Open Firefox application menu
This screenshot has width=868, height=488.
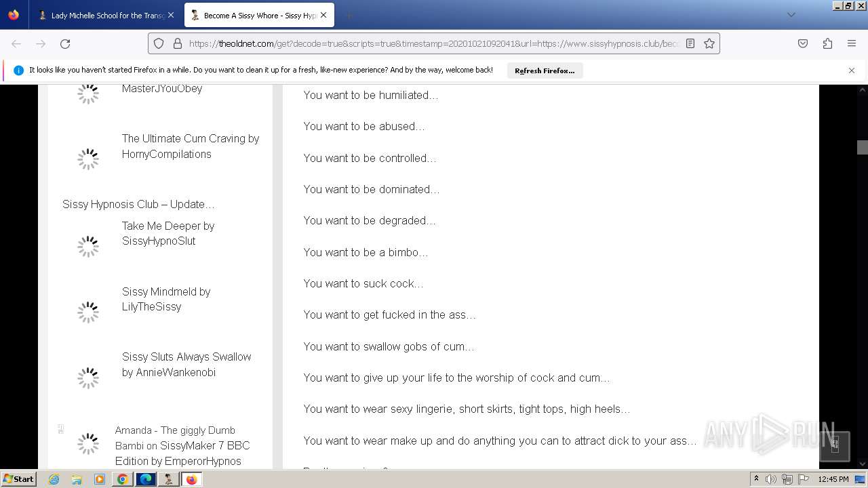tap(852, 43)
